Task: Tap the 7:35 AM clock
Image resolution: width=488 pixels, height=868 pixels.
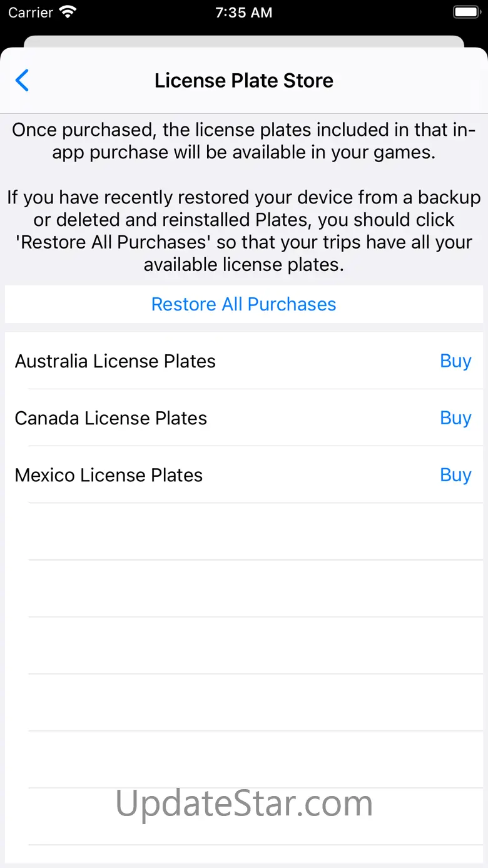Action: pos(244,13)
